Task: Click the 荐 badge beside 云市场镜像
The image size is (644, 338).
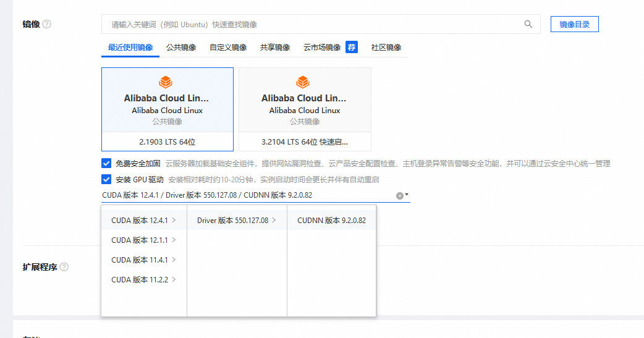Action: (352, 47)
